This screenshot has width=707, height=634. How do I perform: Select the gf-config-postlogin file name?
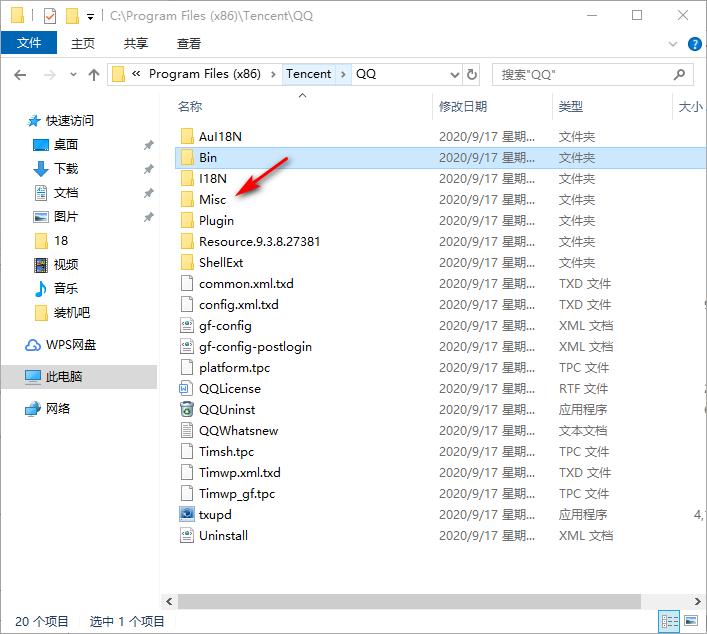(x=255, y=347)
